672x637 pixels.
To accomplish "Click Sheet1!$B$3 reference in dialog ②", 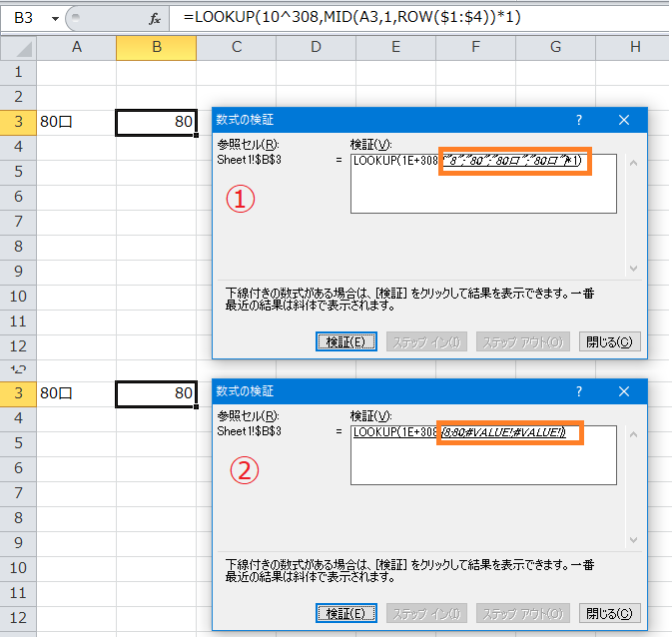I will [249, 431].
